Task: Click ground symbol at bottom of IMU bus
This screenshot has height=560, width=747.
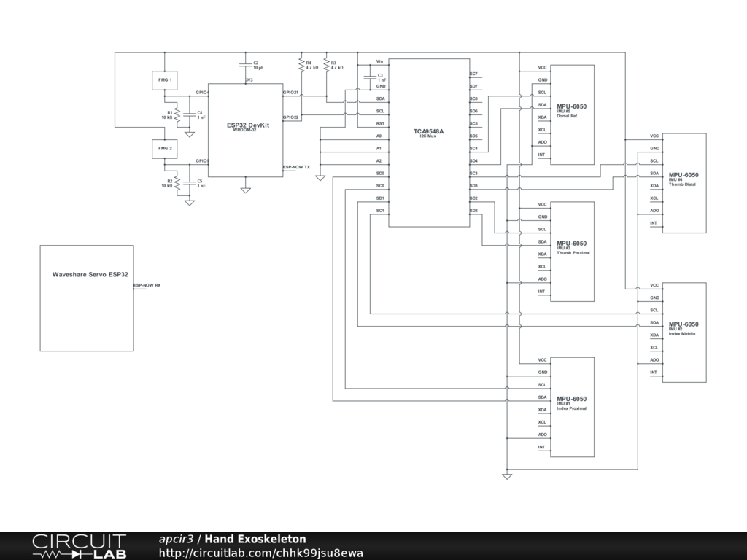Action: click(507, 476)
